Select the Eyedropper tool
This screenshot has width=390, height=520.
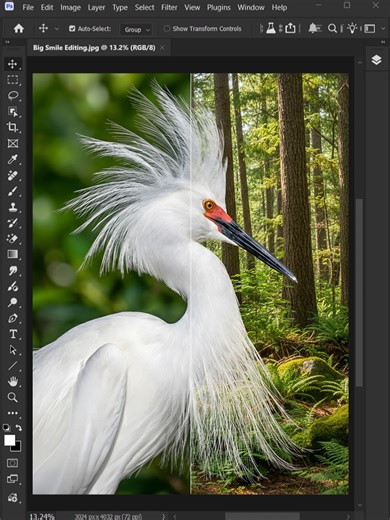13,159
